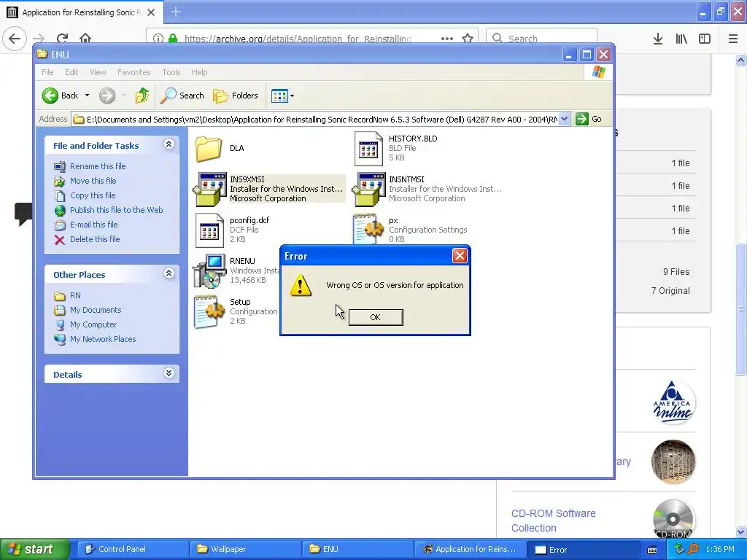Screen dimensions: 747x560
Task: Open the Views dropdown button
Action: (x=283, y=96)
